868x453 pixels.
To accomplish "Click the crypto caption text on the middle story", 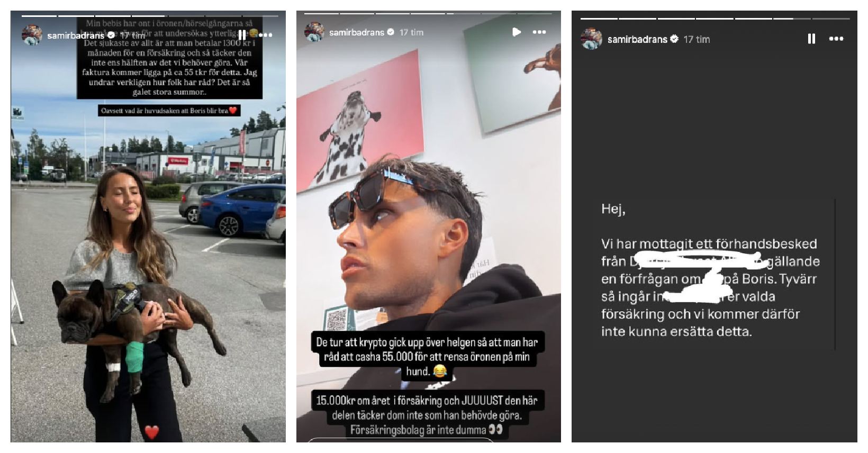I will (427, 357).
